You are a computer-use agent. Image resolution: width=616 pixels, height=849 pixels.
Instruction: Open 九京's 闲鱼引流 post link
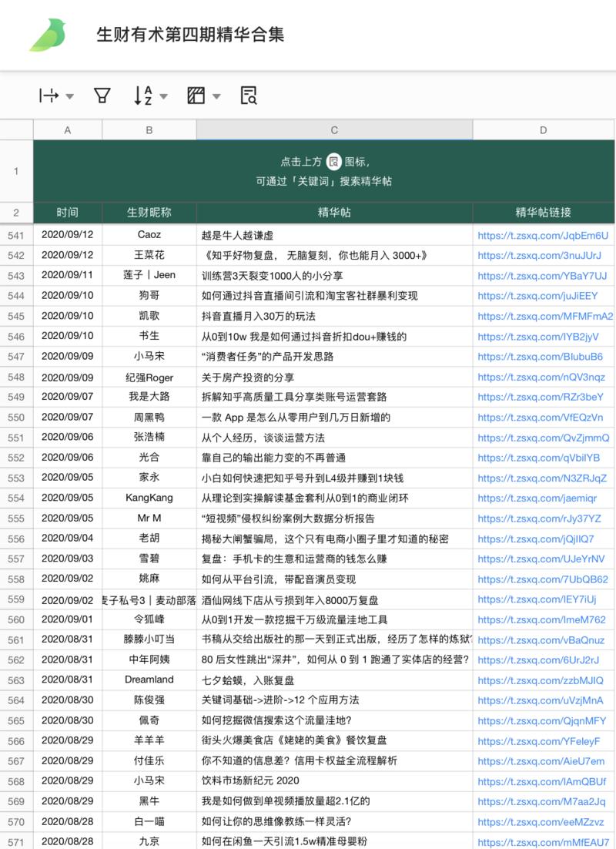pyautogui.click(x=544, y=841)
